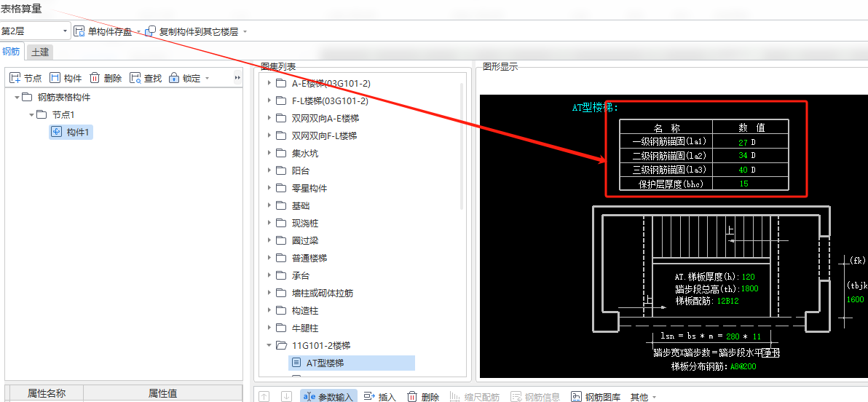The image size is (868, 402).
Task: Click the move-up arrow in bottom toolbar
Action: [x=264, y=396]
